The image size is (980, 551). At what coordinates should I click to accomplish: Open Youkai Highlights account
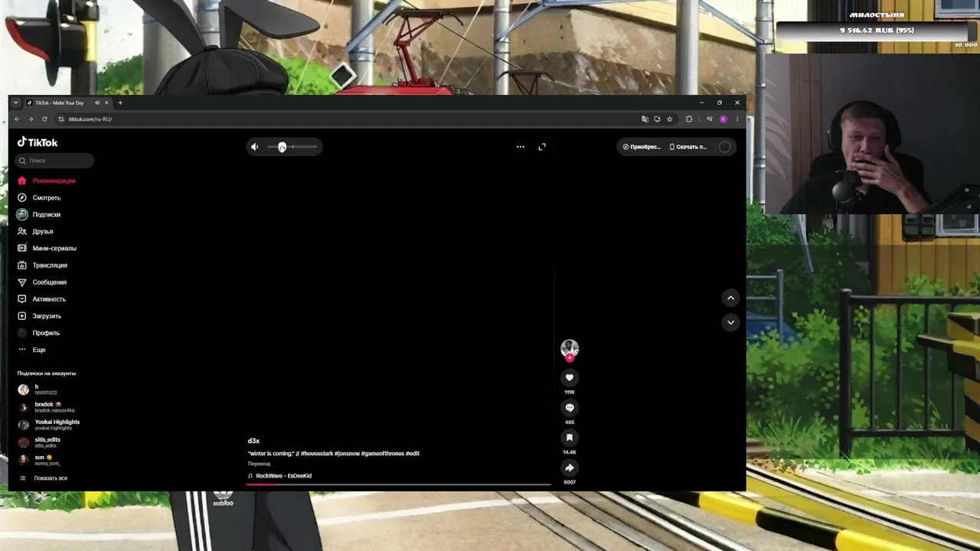[49, 425]
